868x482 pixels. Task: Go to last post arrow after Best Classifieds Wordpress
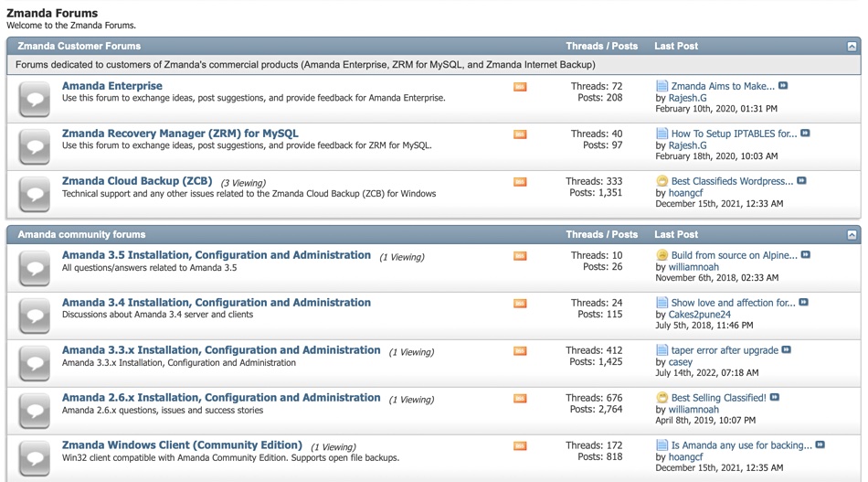801,181
